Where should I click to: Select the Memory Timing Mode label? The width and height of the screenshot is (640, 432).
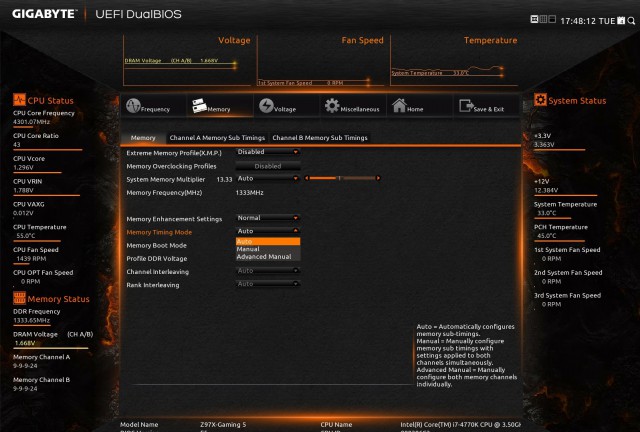click(159, 232)
